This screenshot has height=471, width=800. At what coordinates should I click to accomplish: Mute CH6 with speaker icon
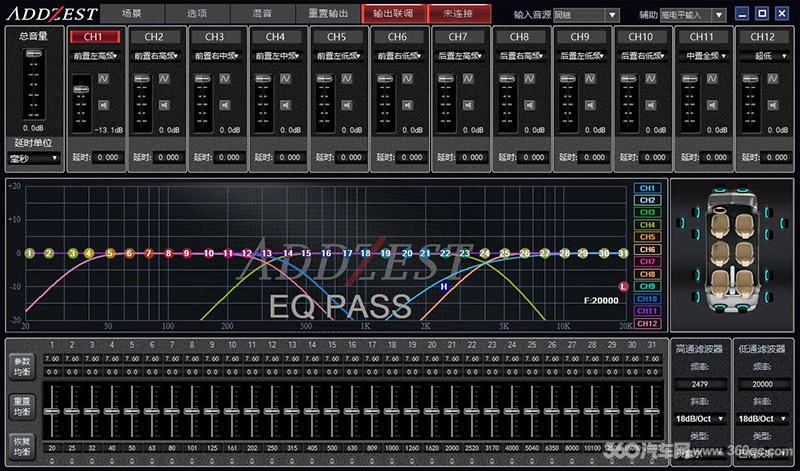click(408, 105)
